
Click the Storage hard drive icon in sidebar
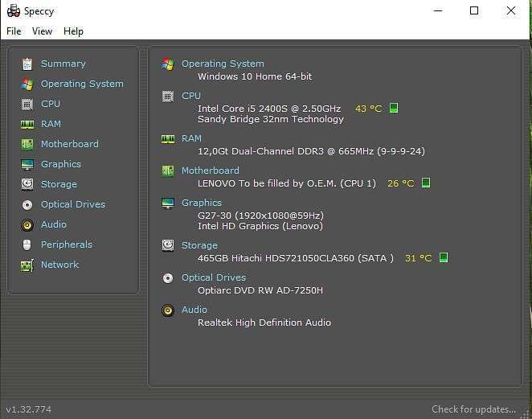27,184
